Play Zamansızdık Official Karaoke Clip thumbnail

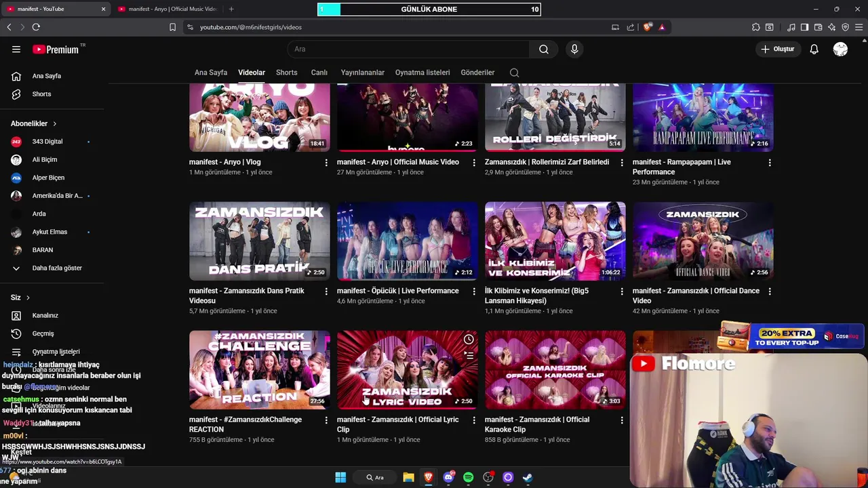(x=555, y=369)
